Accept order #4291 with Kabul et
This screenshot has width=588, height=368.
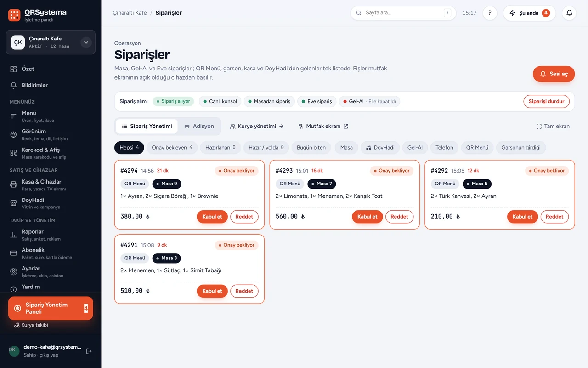tap(212, 291)
